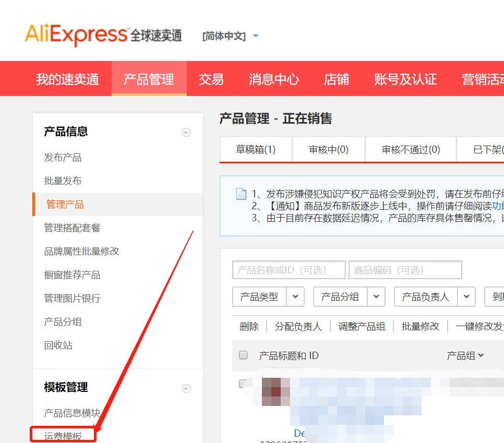Tick the select-all checkbox in table header
Image resolution: width=504 pixels, height=443 pixels.
tap(243, 355)
